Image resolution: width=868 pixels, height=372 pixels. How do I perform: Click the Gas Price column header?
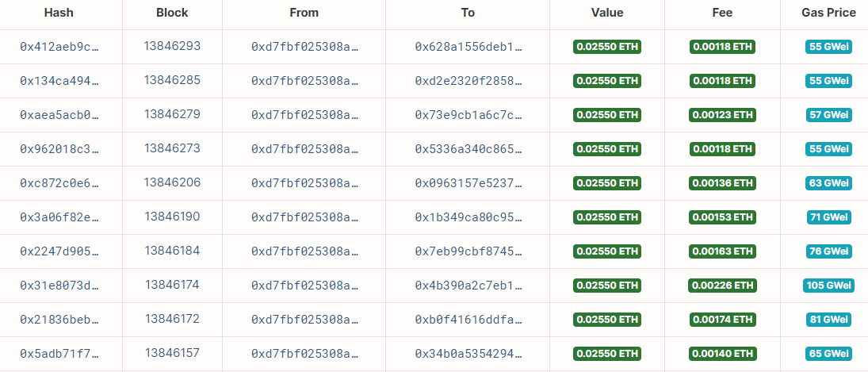point(828,13)
